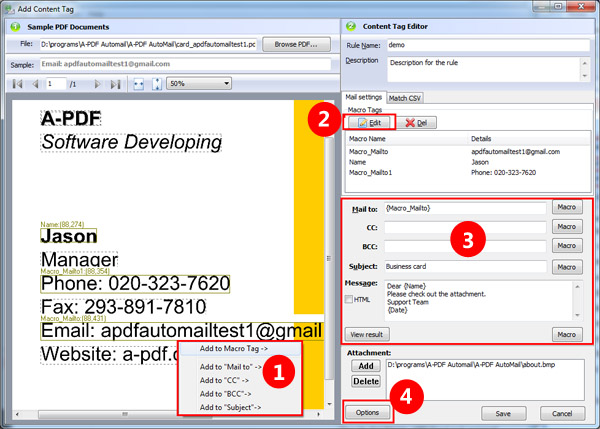The width and height of the screenshot is (600, 429).
Task: Click the BCC field
Action: [x=465, y=246]
